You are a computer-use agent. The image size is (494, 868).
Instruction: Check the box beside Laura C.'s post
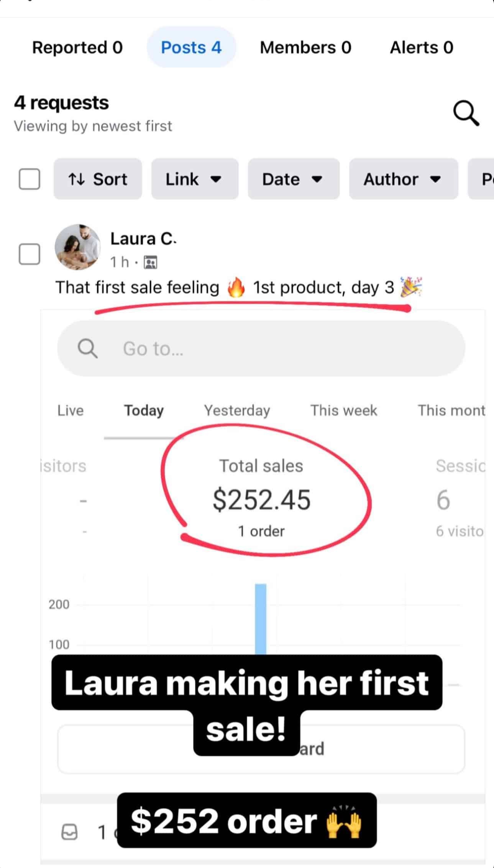click(x=30, y=254)
